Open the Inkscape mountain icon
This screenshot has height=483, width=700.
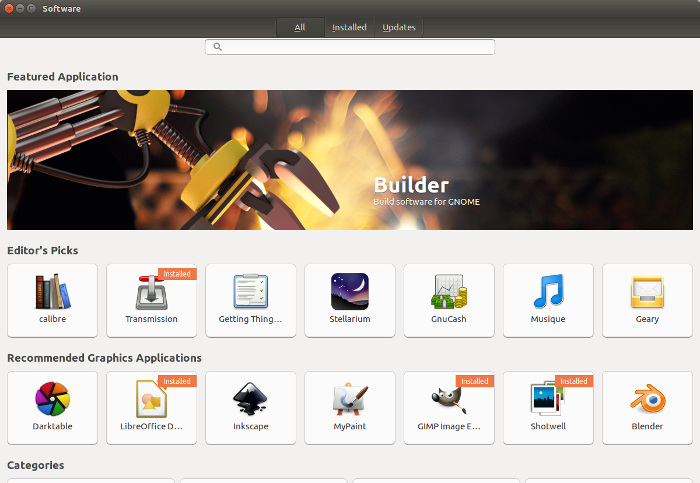(x=251, y=399)
